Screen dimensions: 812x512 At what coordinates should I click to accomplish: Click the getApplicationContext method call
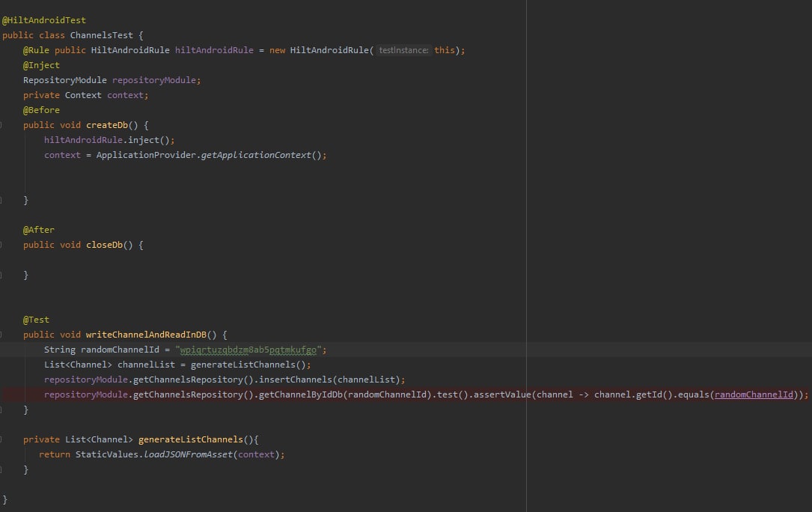click(256, 156)
